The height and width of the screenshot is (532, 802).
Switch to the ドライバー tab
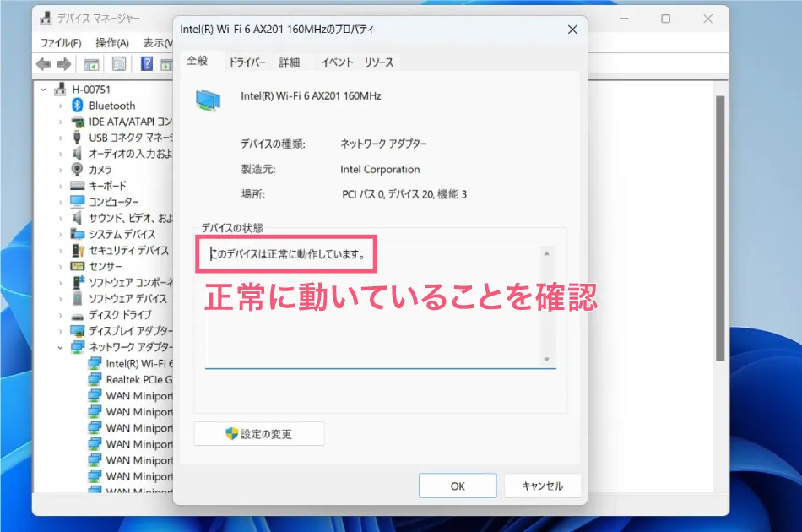(x=247, y=62)
